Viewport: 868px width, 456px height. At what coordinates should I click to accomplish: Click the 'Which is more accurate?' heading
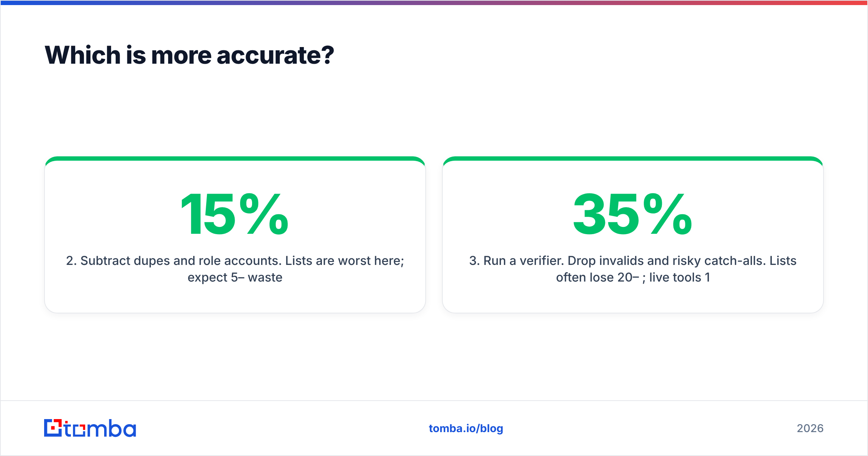[189, 55]
